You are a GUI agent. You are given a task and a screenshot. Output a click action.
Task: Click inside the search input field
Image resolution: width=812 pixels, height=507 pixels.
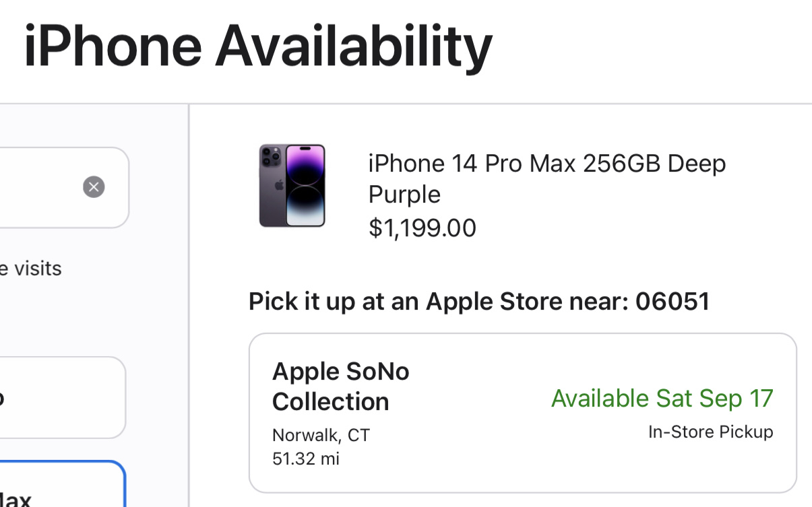[40, 187]
